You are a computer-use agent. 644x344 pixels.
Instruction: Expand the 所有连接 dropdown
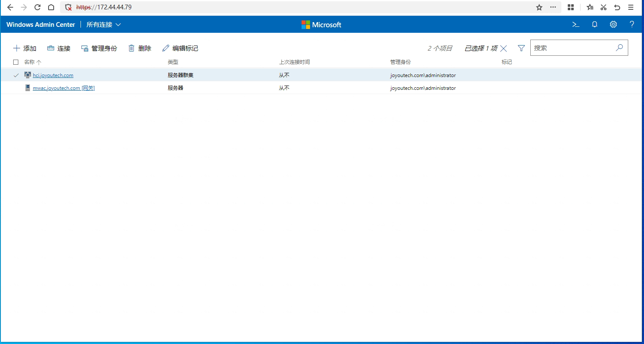[103, 25]
